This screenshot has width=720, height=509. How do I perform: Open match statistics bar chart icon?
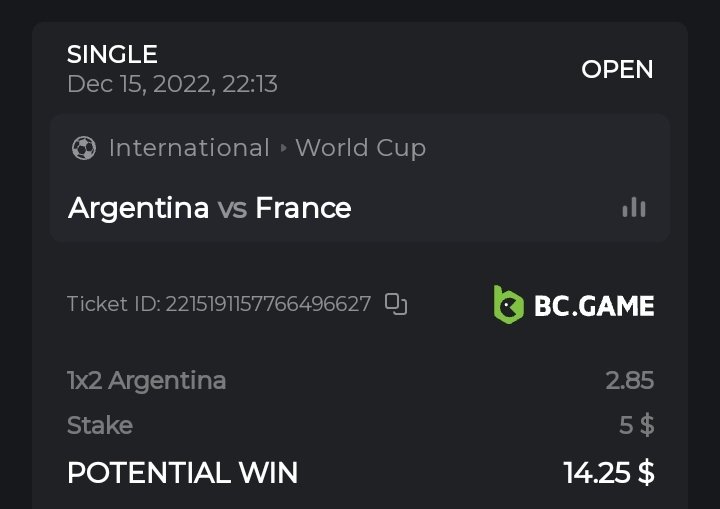pyautogui.click(x=634, y=207)
